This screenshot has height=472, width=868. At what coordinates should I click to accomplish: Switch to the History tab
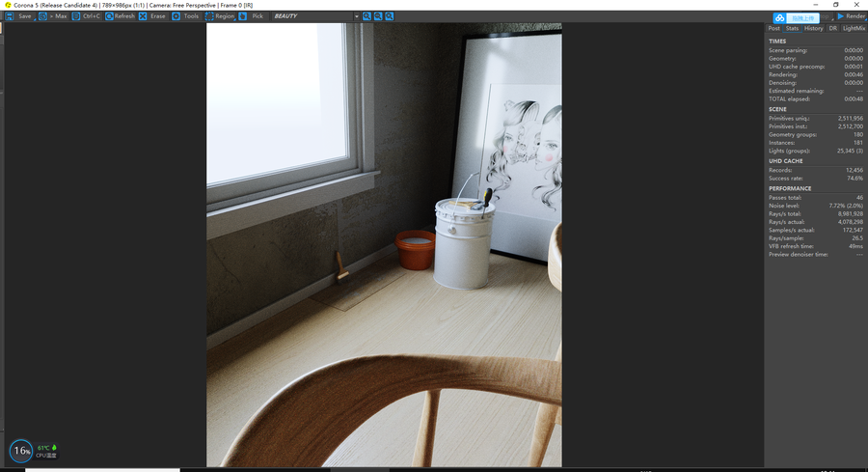click(813, 28)
